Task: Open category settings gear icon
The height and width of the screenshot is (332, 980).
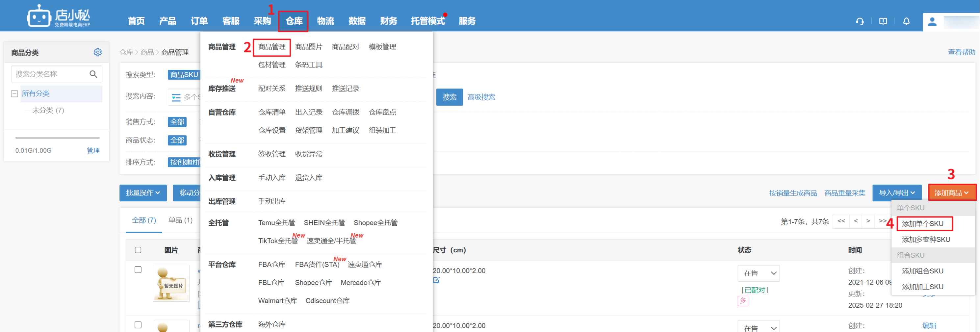Action: pos(98,52)
